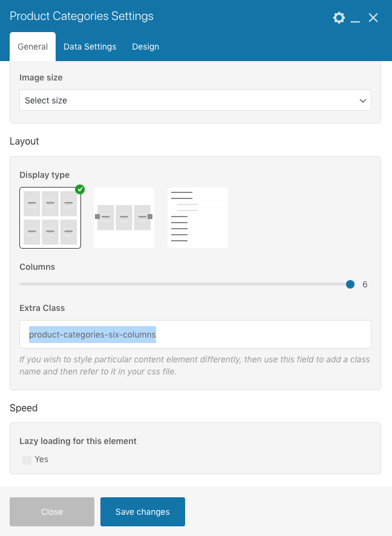
Task: Close the settings panel with X icon
Action: (x=373, y=18)
